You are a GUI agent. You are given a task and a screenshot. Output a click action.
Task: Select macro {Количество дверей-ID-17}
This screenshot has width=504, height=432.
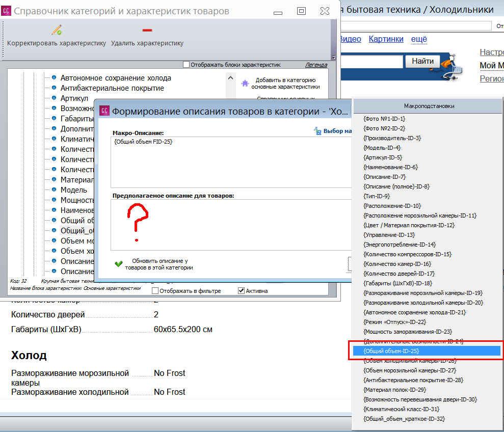[x=399, y=274]
